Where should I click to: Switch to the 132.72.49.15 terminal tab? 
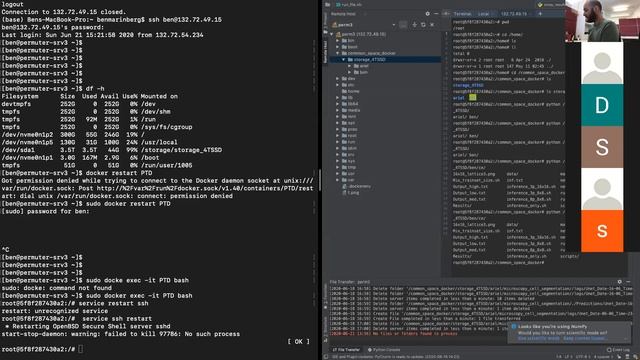tap(514, 14)
